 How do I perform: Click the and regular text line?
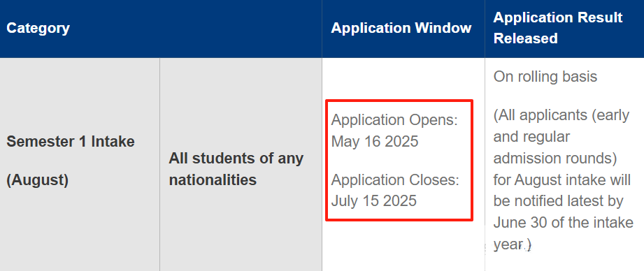pyautogui.click(x=531, y=137)
